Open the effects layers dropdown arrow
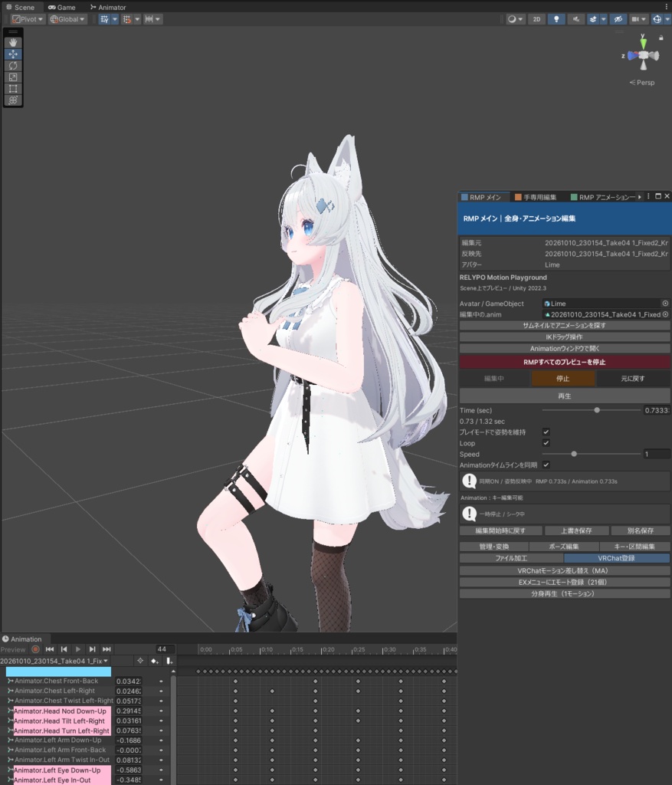Screen dimensions: 672x785 pyautogui.click(x=604, y=19)
